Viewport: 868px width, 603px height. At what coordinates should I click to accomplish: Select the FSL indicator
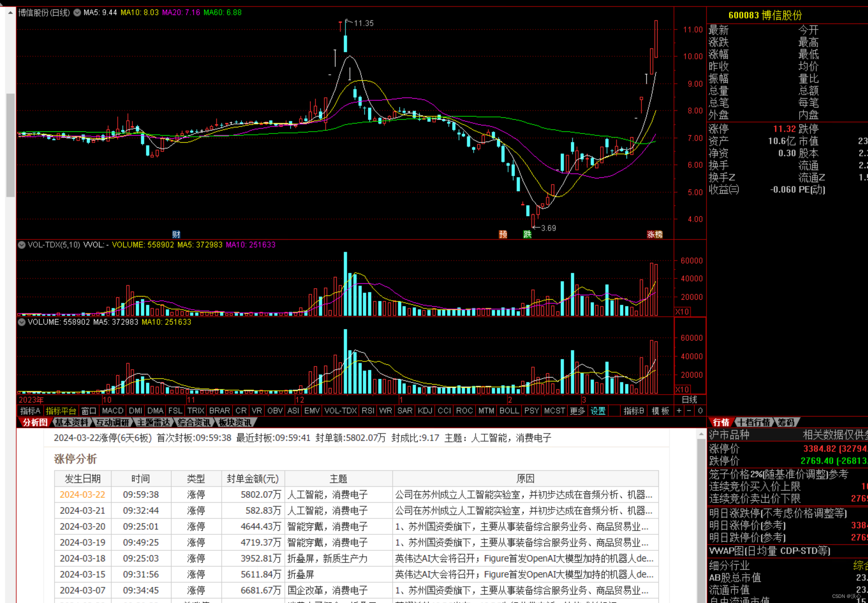tap(175, 411)
